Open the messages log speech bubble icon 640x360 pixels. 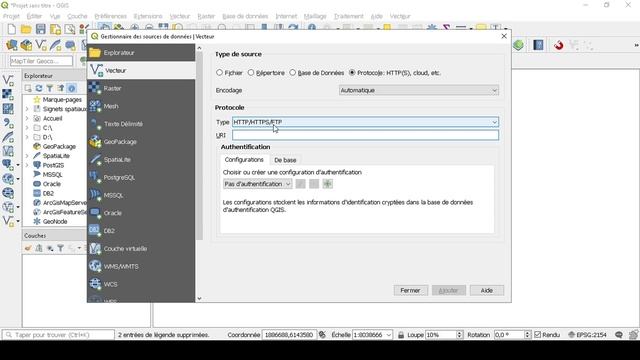619,335
